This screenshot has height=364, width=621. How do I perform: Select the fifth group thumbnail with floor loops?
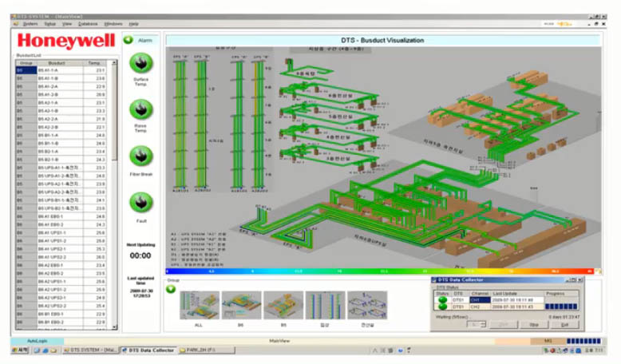pyautogui.click(x=367, y=305)
